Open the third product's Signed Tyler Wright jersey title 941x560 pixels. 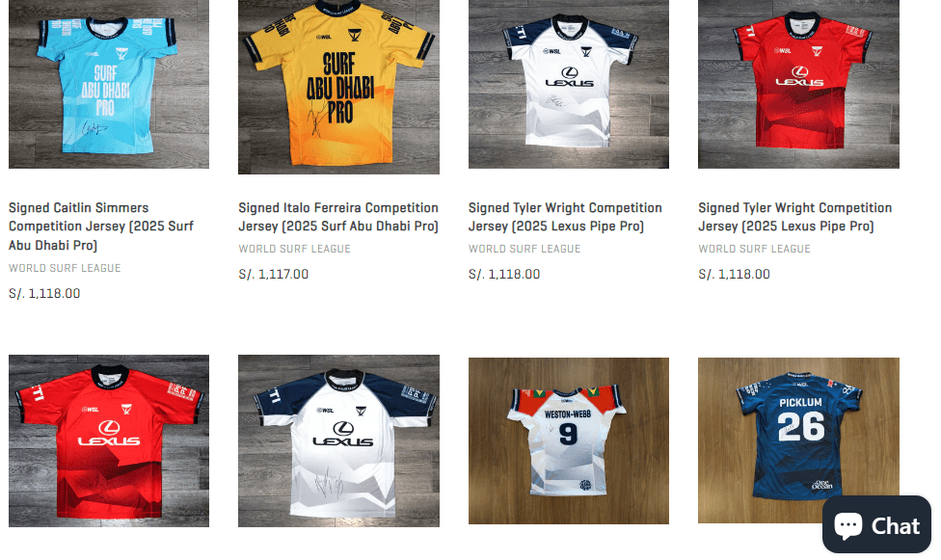click(565, 217)
